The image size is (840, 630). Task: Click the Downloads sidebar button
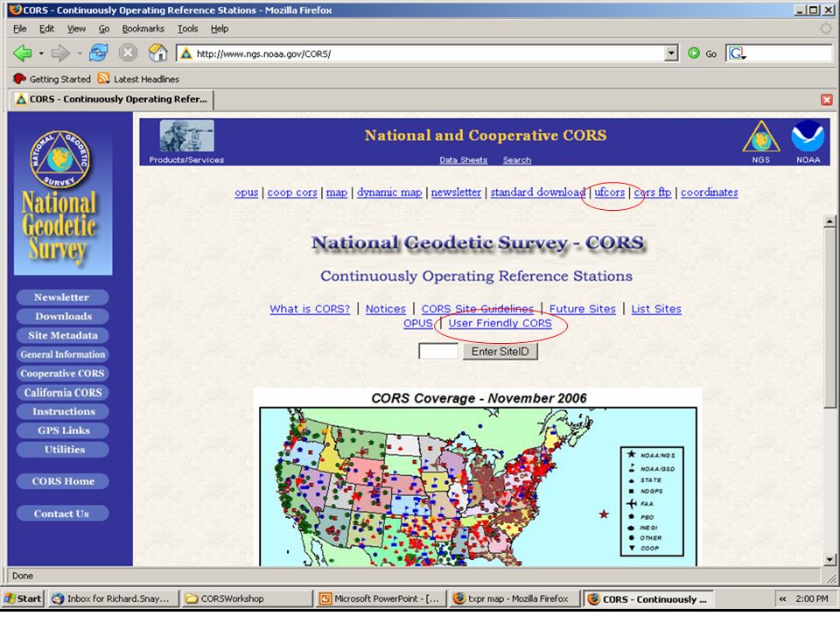pyautogui.click(x=63, y=316)
